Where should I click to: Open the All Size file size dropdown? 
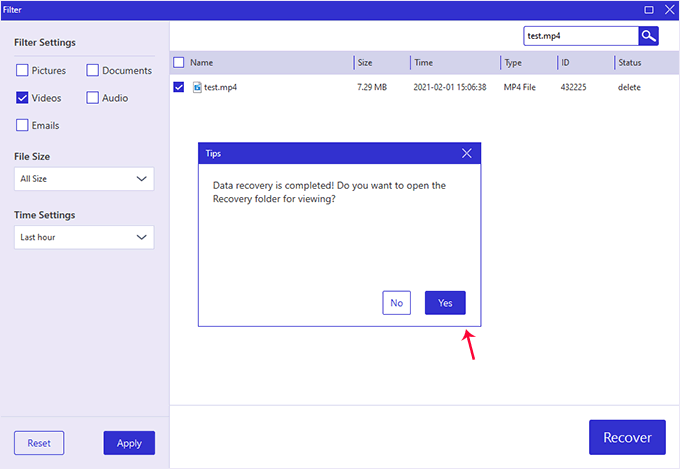[x=84, y=179]
